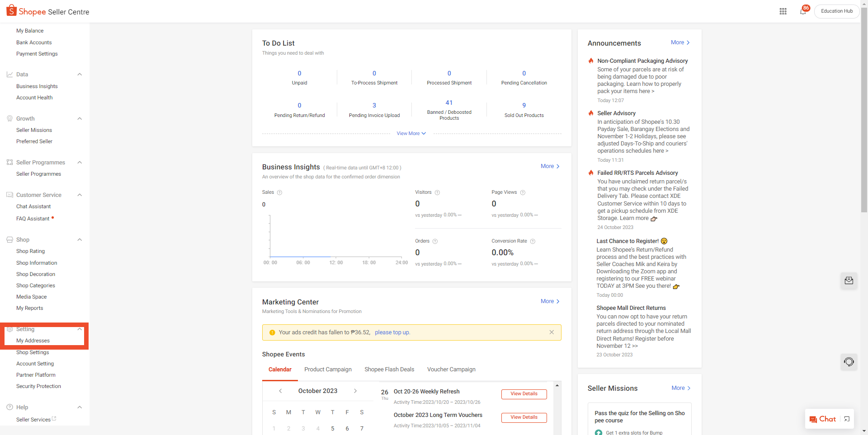Click the page vertical scrollbar

pyautogui.click(x=864, y=136)
